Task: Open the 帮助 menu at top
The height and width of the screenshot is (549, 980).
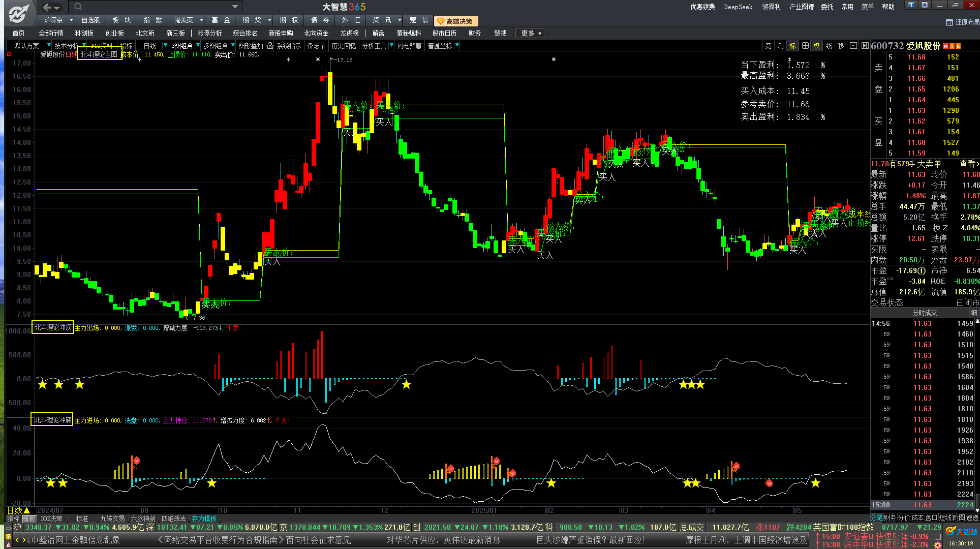Action: click(x=888, y=7)
